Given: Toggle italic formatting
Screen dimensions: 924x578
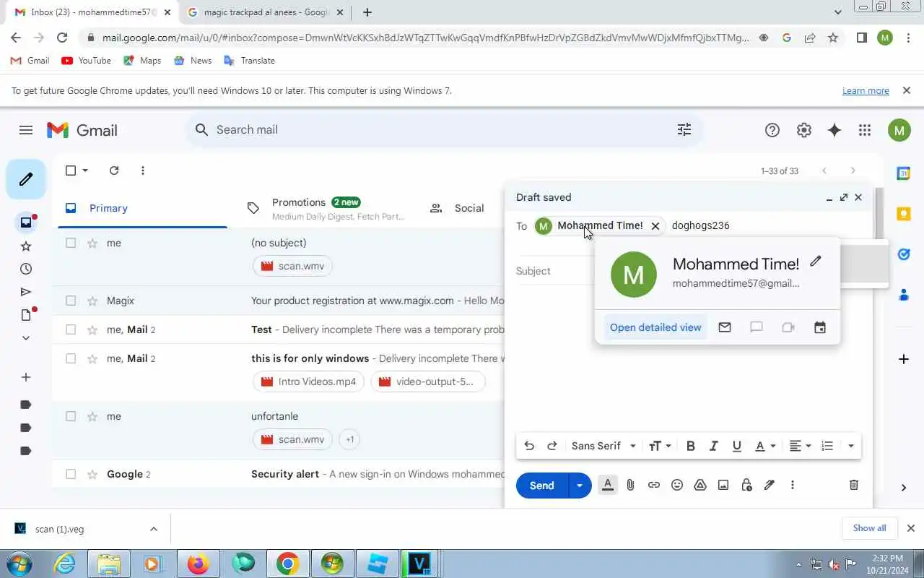Looking at the screenshot, I should pos(714,446).
